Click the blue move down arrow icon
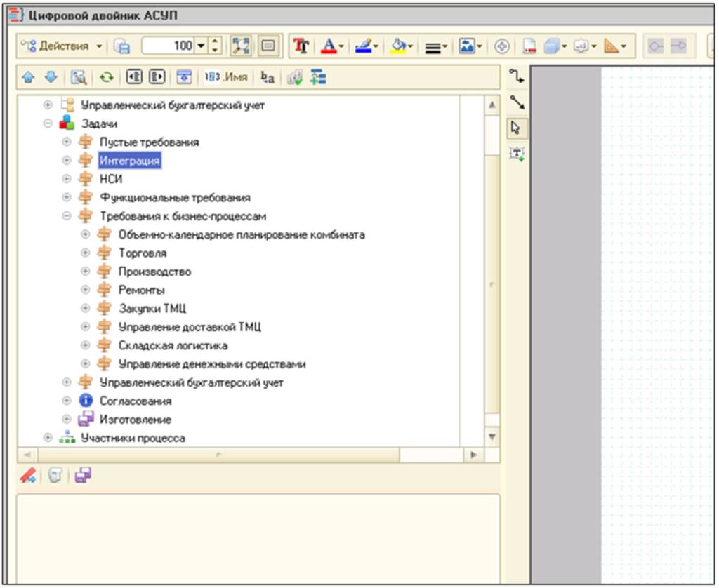Screen dimensions: 719x588 [49, 78]
